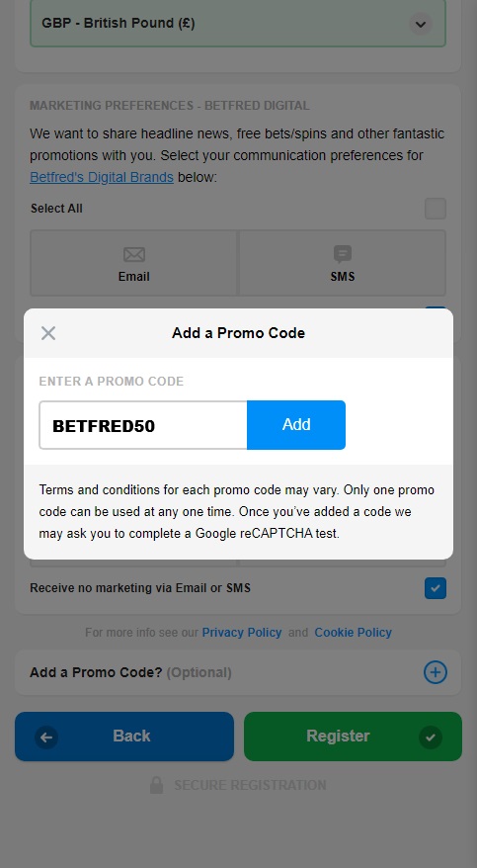Go back using the Back button
The image size is (477, 868).
tap(124, 737)
